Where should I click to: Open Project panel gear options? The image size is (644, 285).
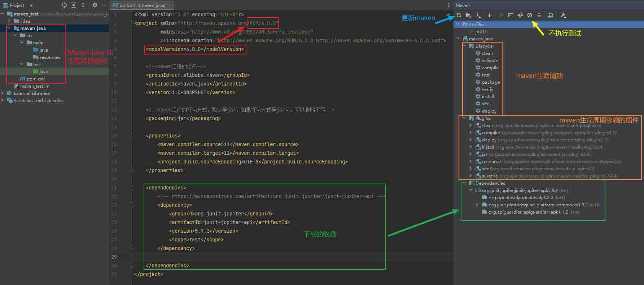[x=95, y=5]
